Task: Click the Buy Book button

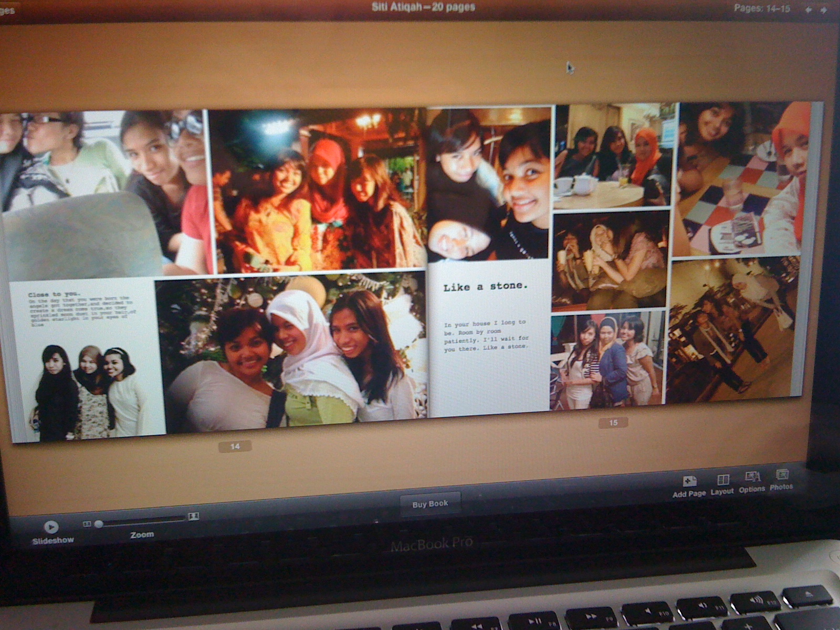Action: click(x=430, y=503)
